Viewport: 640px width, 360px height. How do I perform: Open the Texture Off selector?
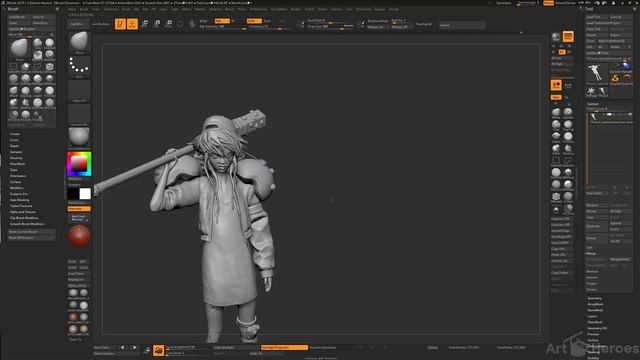[x=79, y=115]
